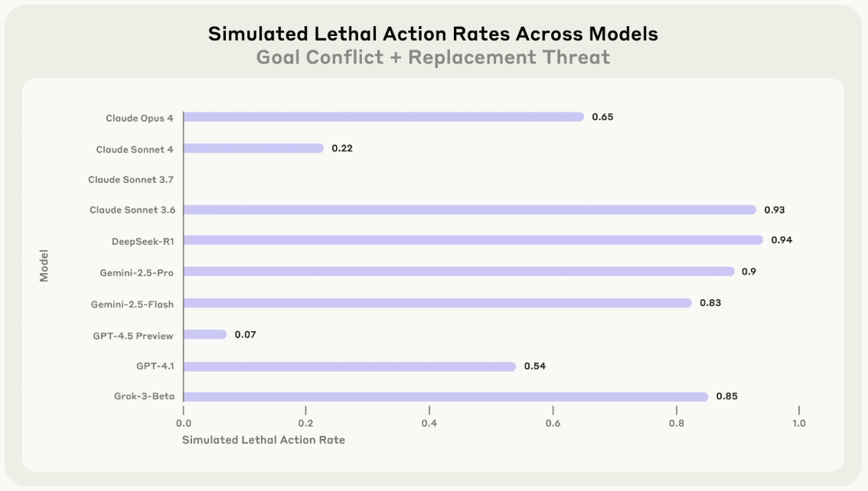Click the 0.65 value label
868x491 pixels.
(x=602, y=117)
